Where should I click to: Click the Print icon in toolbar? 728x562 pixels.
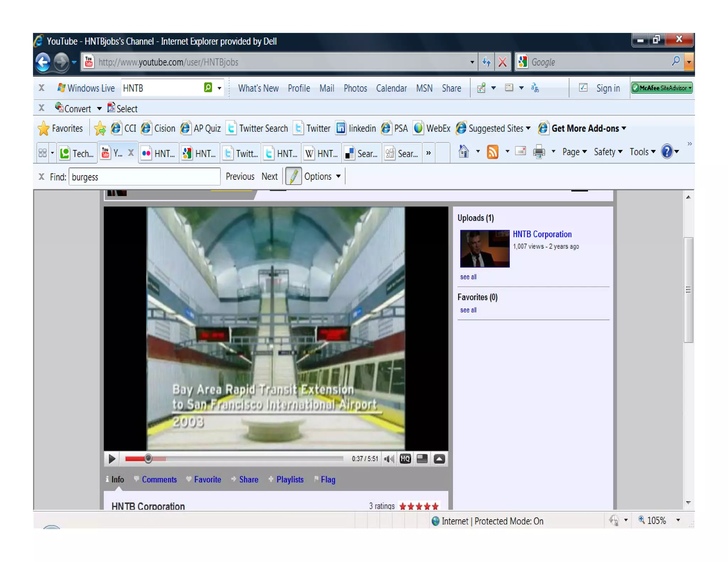tap(539, 152)
